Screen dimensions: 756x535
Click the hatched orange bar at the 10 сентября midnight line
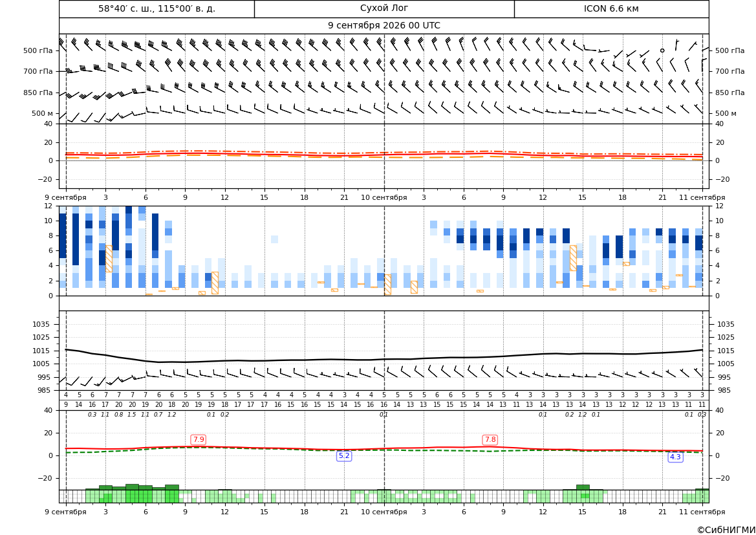coord(387,285)
